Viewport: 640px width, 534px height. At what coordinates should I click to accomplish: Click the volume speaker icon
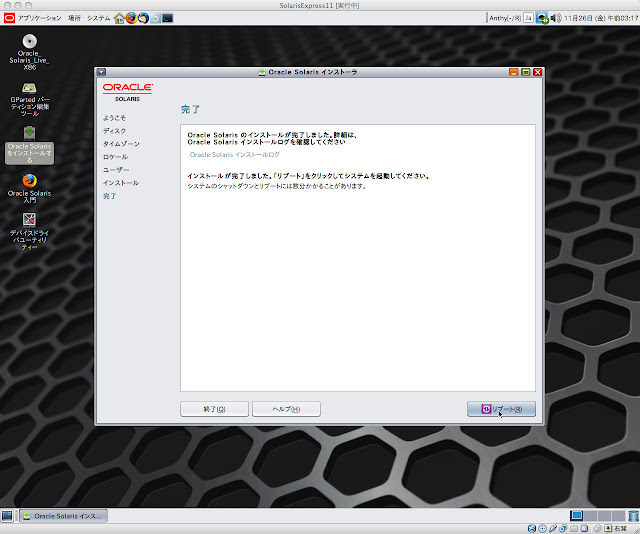coord(556,18)
